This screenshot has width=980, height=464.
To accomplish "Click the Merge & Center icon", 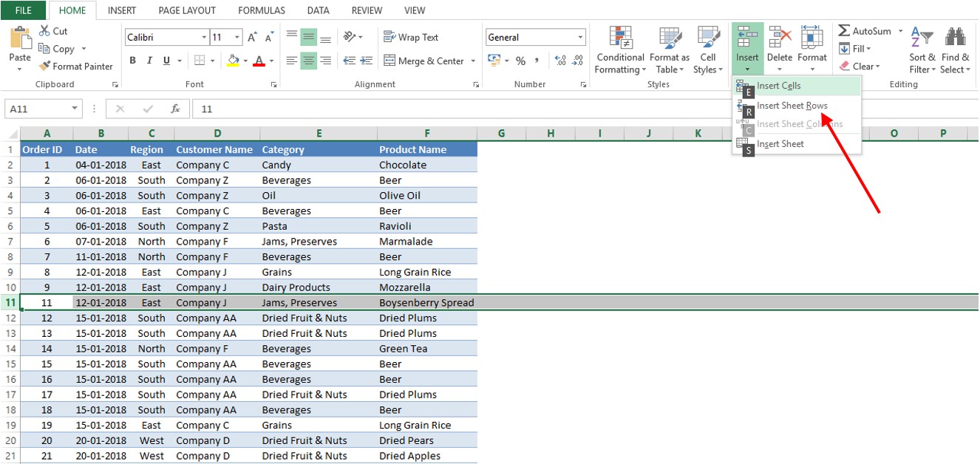I will pos(423,61).
